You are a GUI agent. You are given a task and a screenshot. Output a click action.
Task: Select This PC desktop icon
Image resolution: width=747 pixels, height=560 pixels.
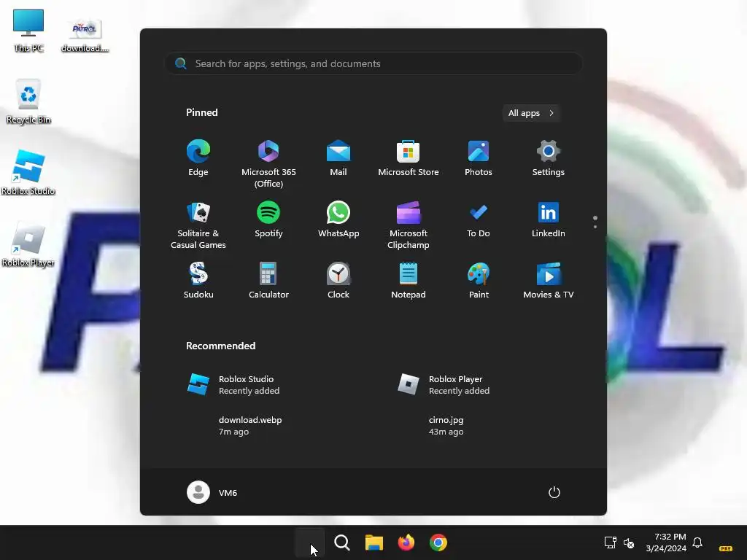[x=28, y=31]
